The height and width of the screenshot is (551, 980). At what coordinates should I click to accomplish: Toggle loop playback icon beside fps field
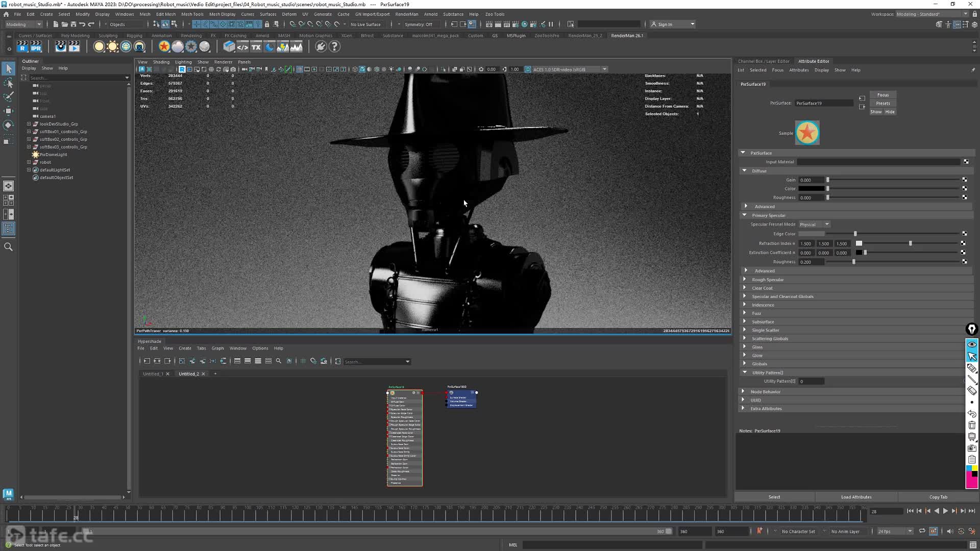tap(922, 531)
